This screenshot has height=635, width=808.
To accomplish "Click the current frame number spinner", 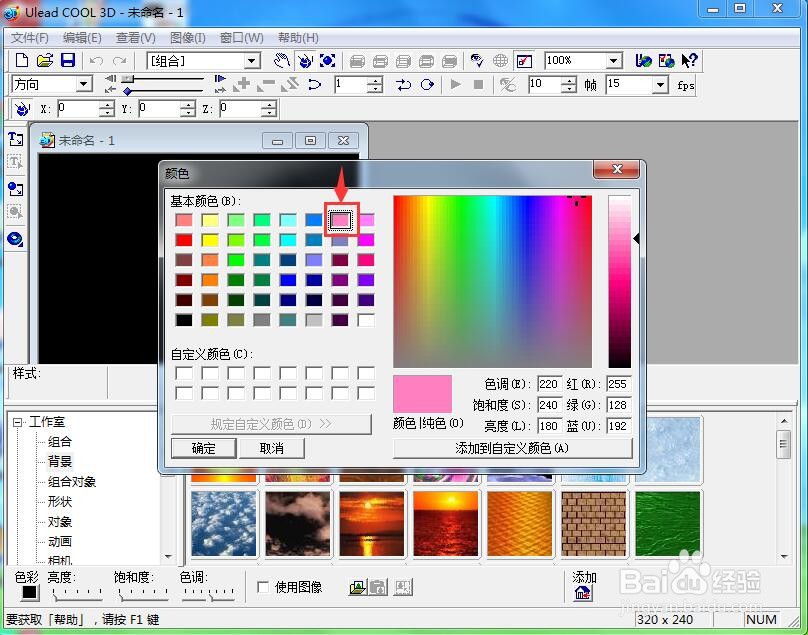I will coord(376,85).
